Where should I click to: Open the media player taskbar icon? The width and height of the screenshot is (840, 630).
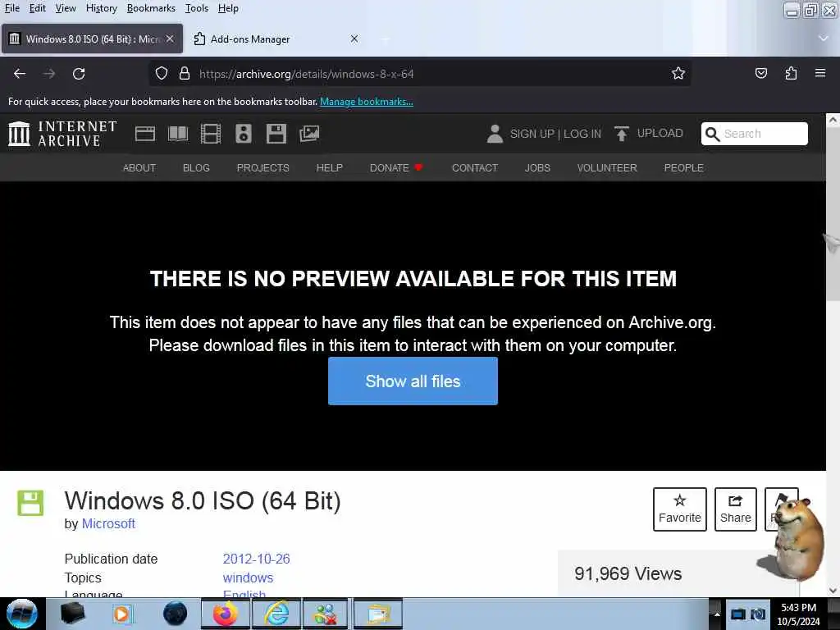coord(122,614)
